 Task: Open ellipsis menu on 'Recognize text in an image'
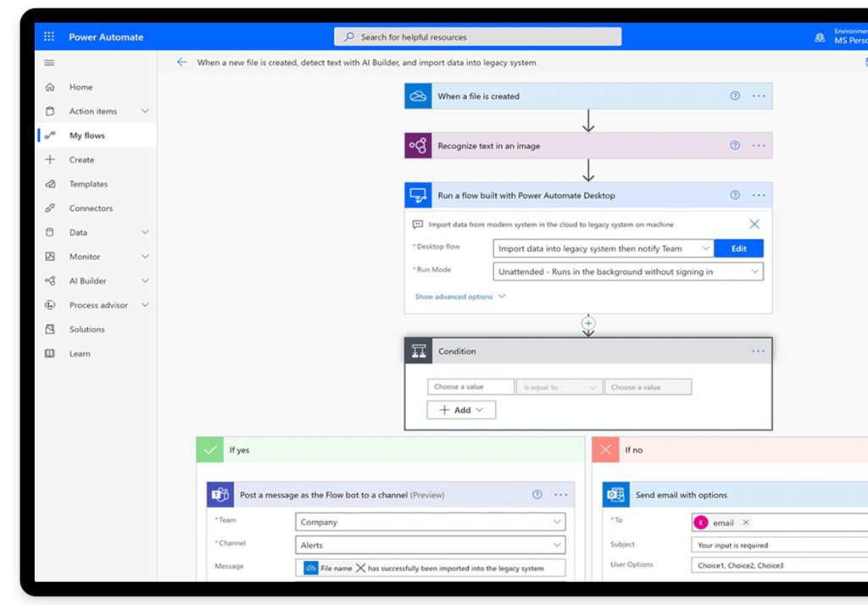tap(758, 146)
